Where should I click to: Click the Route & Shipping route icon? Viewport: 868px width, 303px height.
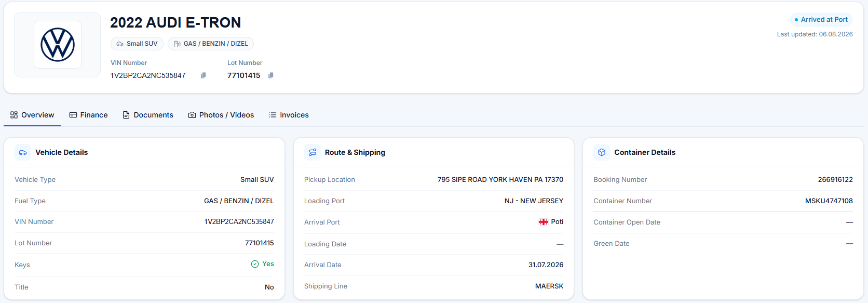pyautogui.click(x=313, y=152)
